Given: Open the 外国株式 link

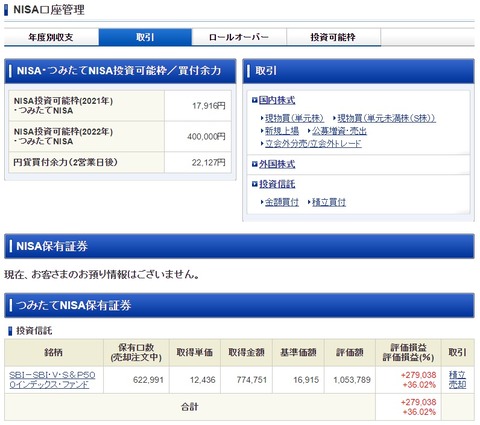Looking at the screenshot, I should pos(277,164).
